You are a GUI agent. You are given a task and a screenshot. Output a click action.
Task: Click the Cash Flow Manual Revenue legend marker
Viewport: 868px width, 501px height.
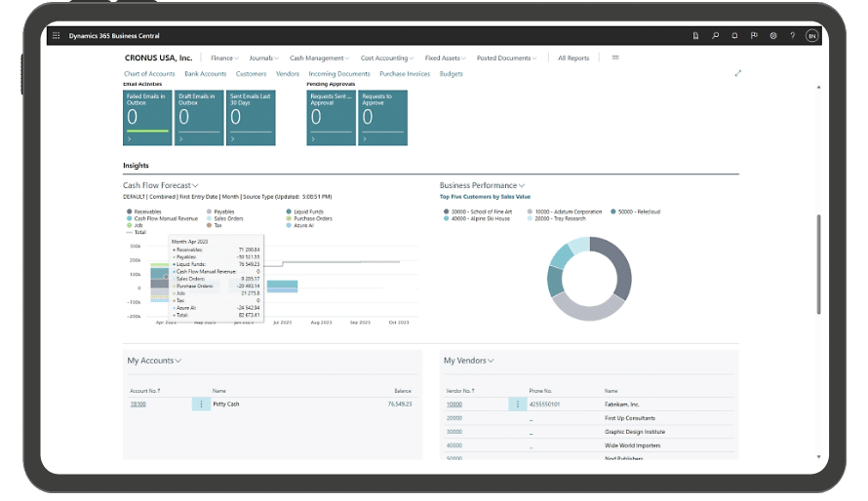point(130,218)
